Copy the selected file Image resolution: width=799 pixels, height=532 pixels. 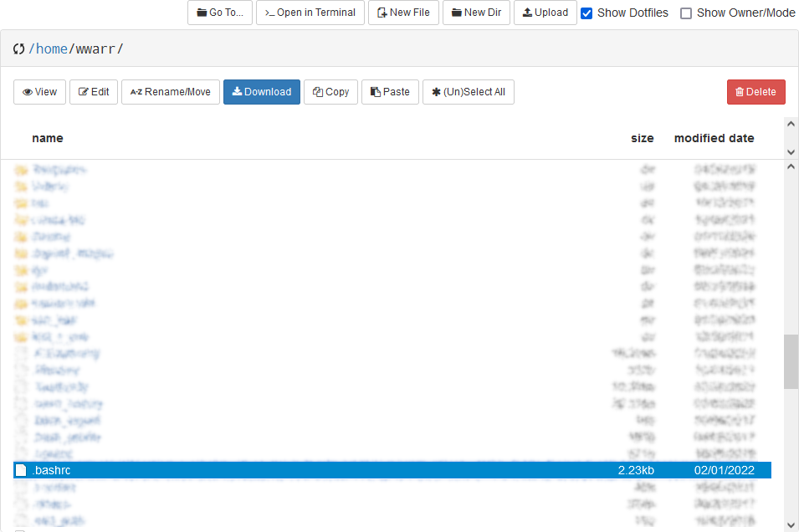pyautogui.click(x=330, y=92)
